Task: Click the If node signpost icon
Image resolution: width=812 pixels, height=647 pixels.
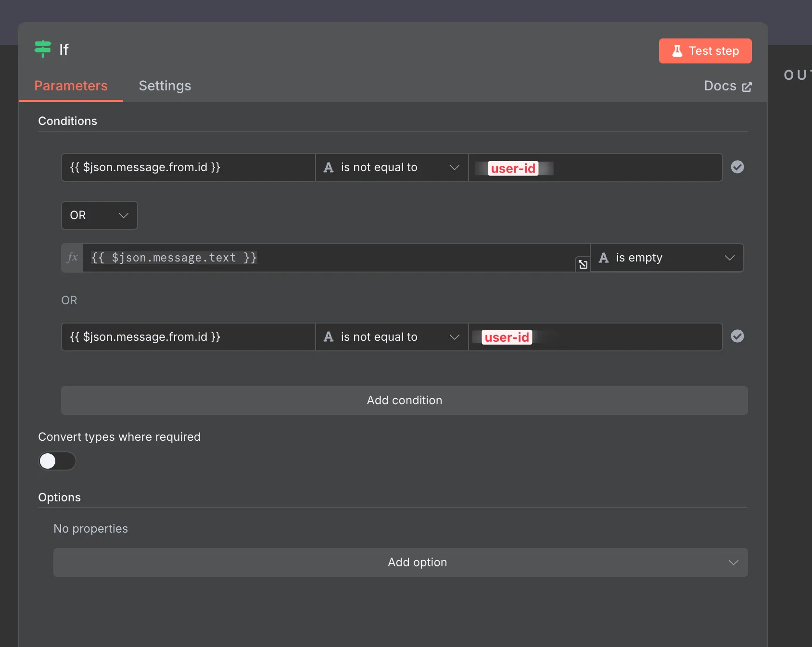Action: click(x=43, y=49)
